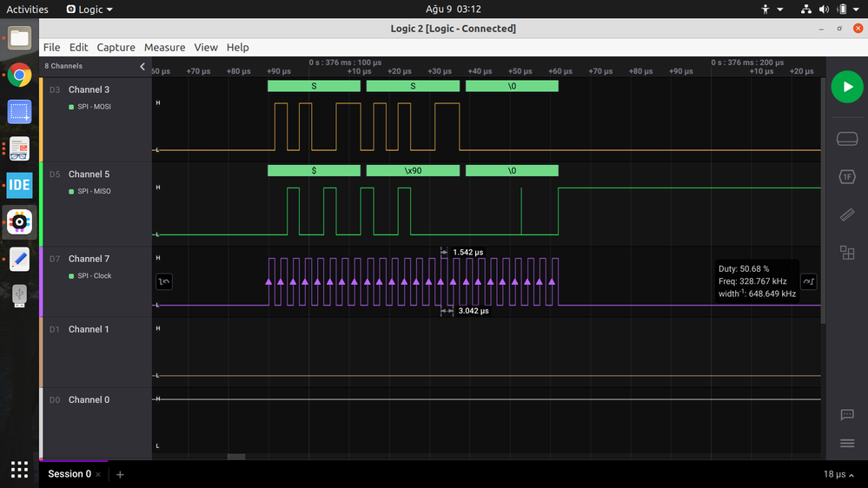
Task: Select the Session 0 tab
Action: [x=70, y=474]
